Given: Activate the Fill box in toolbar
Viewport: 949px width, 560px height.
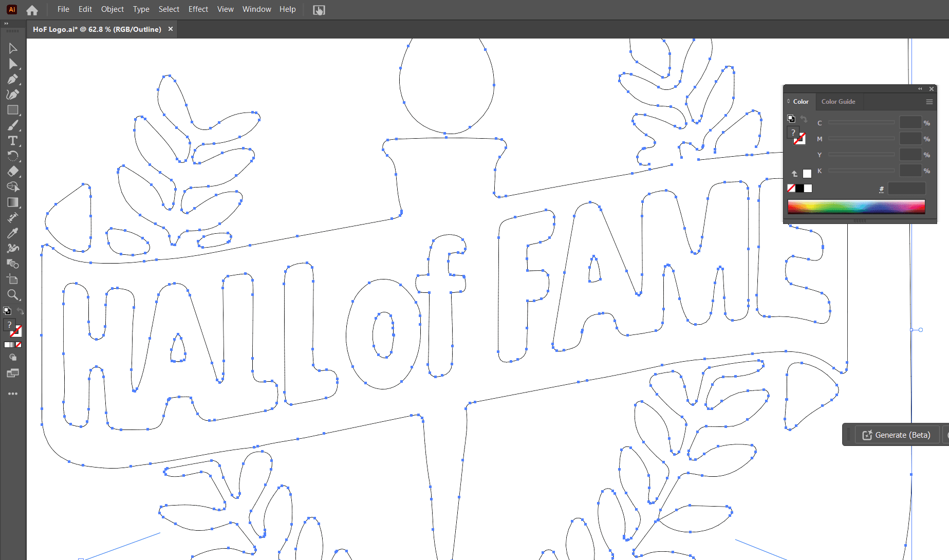Looking at the screenshot, I should tap(9, 325).
